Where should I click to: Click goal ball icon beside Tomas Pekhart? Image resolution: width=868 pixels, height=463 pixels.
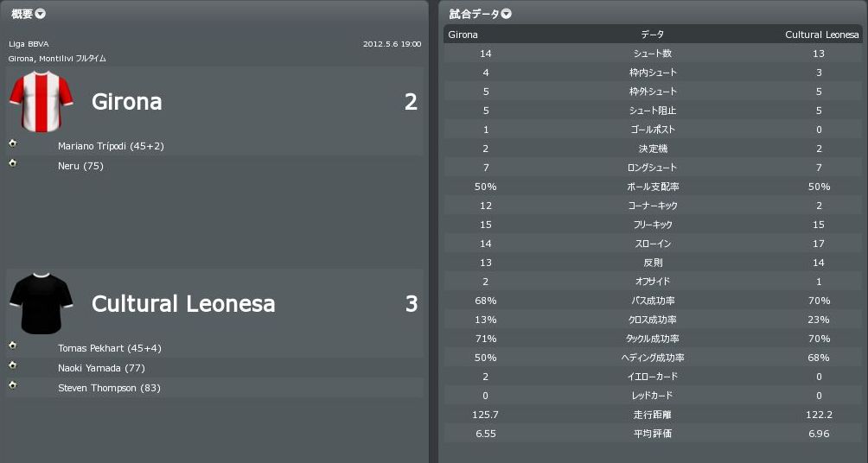pyautogui.click(x=13, y=346)
